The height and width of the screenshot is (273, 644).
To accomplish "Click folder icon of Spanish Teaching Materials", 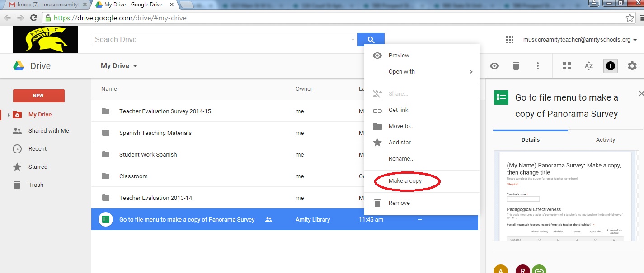I will 106,133.
